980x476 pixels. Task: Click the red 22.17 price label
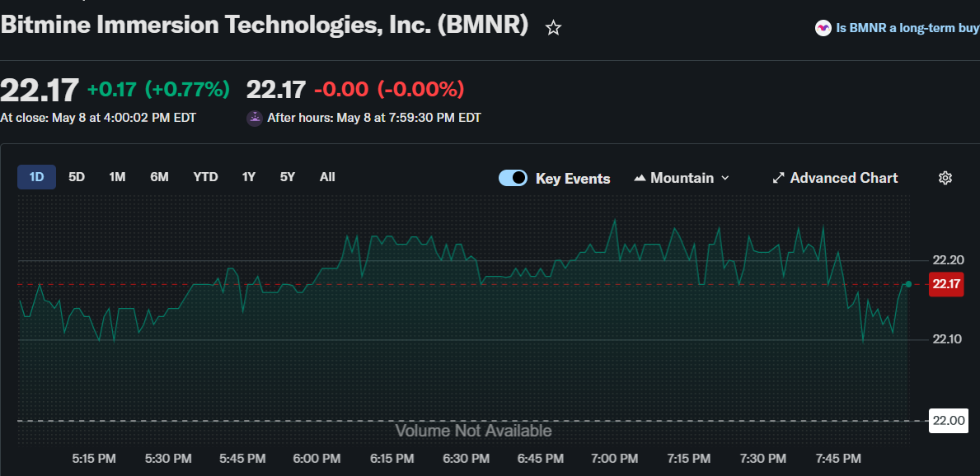pos(946,284)
